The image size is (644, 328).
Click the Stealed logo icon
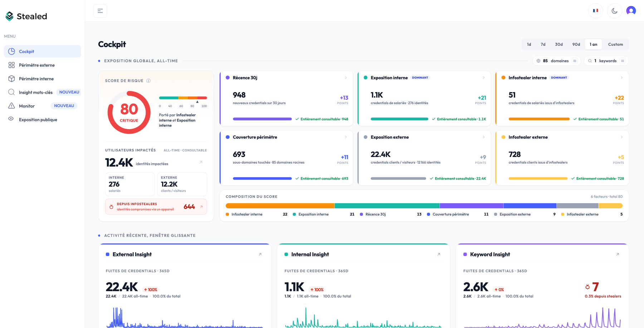point(10,16)
